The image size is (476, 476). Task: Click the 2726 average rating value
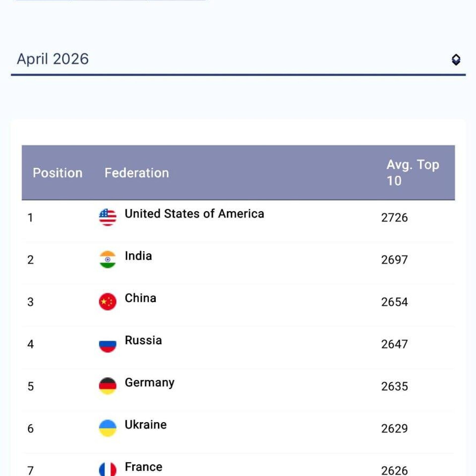click(x=394, y=218)
